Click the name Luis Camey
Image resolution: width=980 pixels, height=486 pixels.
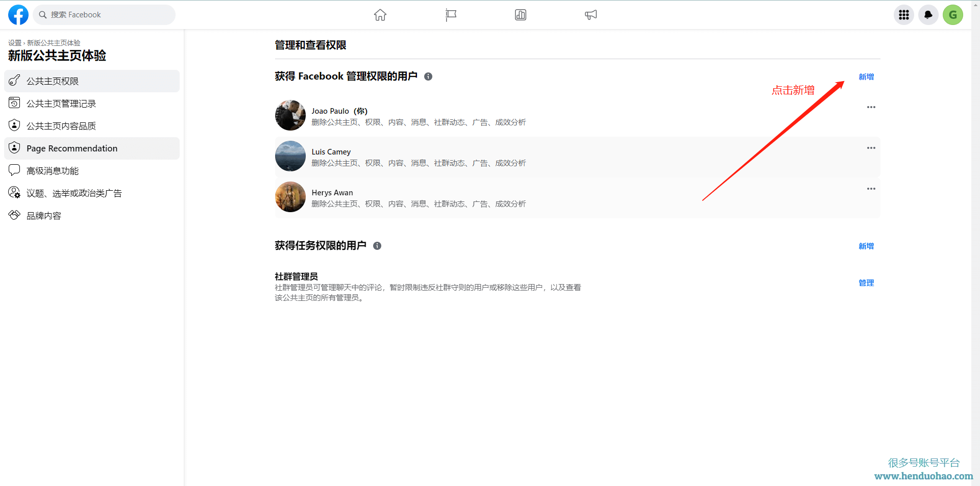point(331,152)
